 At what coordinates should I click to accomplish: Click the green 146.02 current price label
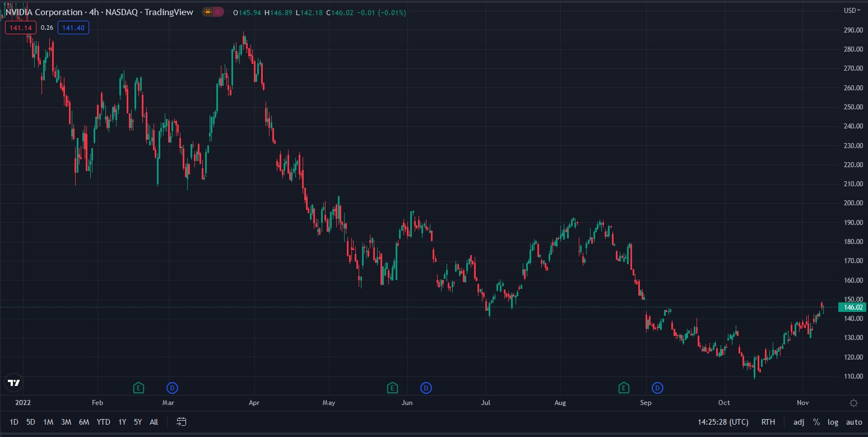[852, 307]
